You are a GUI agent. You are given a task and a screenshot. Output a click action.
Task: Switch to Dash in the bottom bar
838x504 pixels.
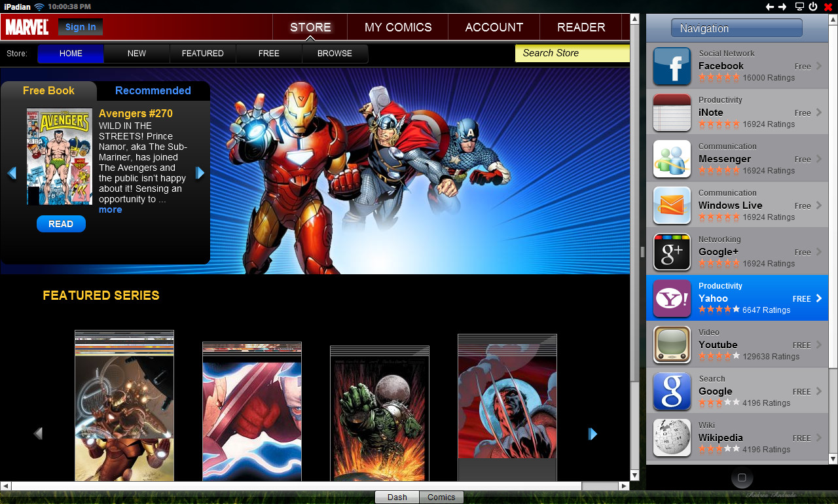tap(397, 497)
